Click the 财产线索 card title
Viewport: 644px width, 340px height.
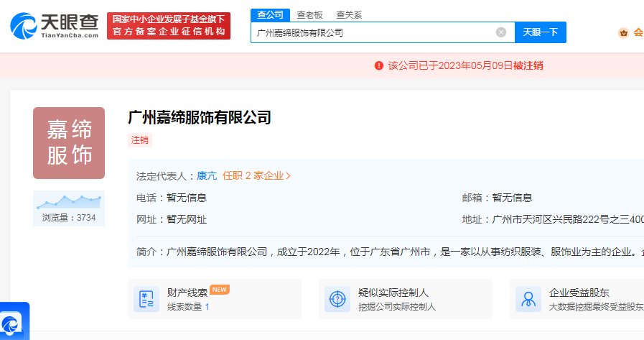coord(187,293)
